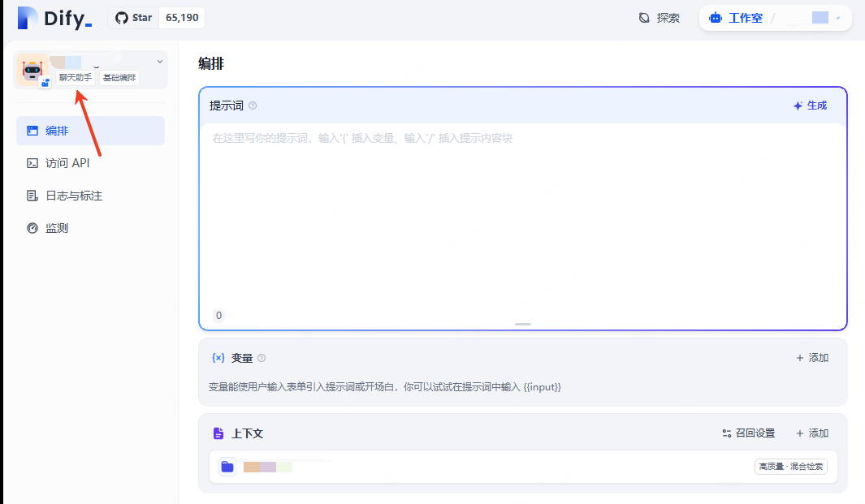Viewport: 865px width, 504px height.
Task: Click the prompt editor resize handle
Action: pos(523,325)
